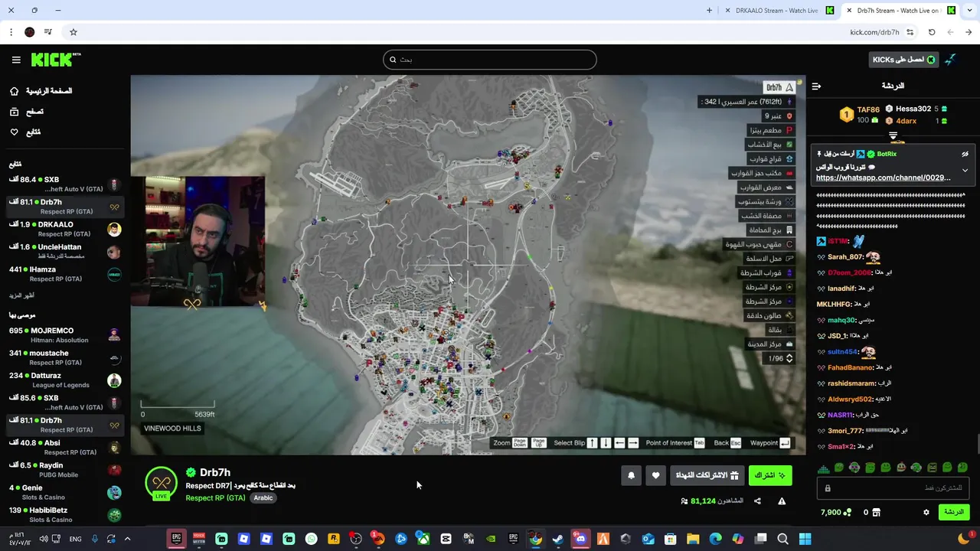
Task: Open recommended channel moustache
Action: click(x=65, y=357)
